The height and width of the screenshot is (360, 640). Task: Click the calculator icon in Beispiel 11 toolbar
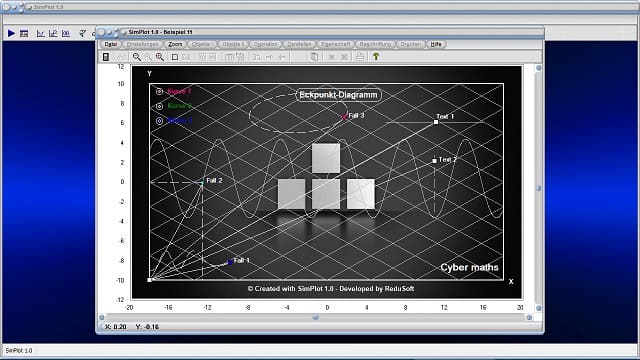pyautogui.click(x=106, y=57)
